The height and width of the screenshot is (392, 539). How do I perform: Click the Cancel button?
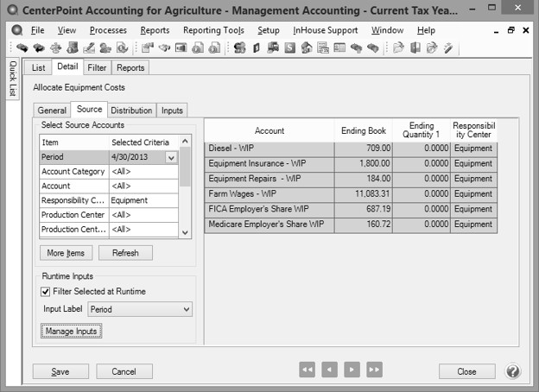[x=124, y=371]
